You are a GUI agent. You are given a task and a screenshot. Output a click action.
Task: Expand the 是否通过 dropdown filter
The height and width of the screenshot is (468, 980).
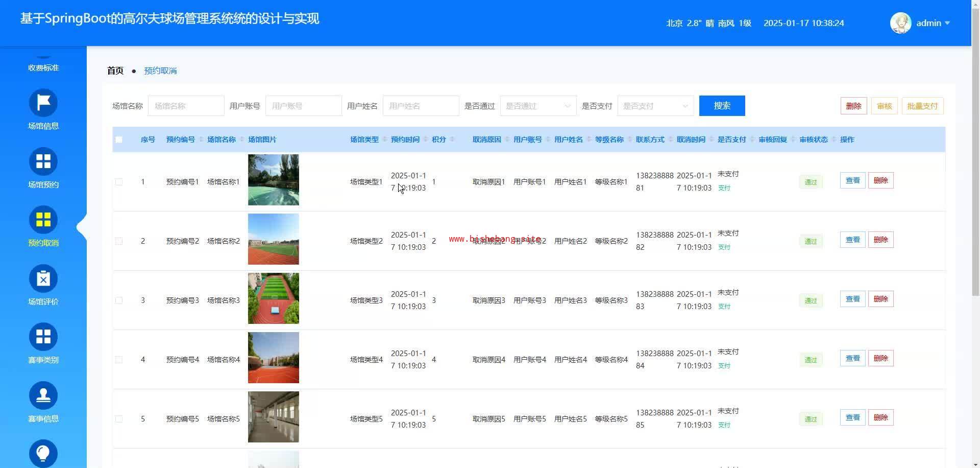[x=538, y=106]
